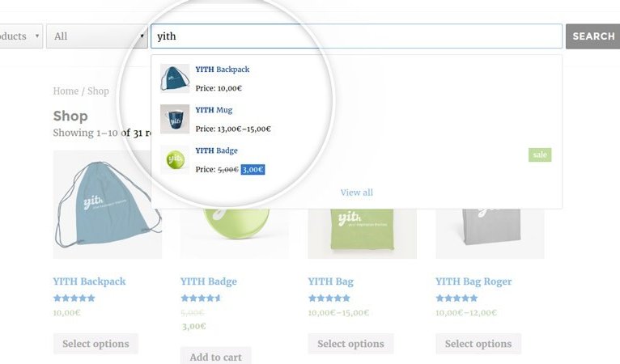Click the blue backpack product image
This screenshot has width=620, height=364.
point(108,205)
